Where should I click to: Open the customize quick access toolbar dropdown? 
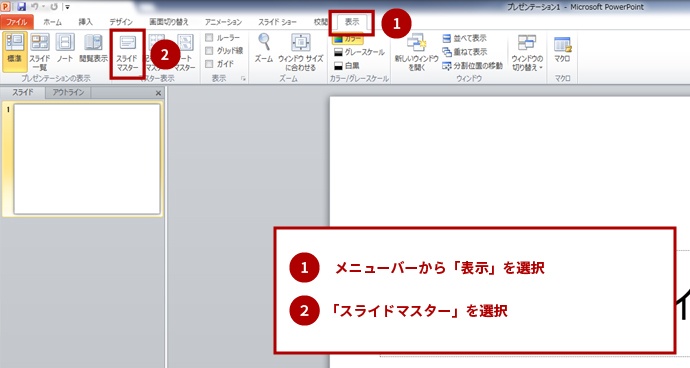(x=67, y=7)
